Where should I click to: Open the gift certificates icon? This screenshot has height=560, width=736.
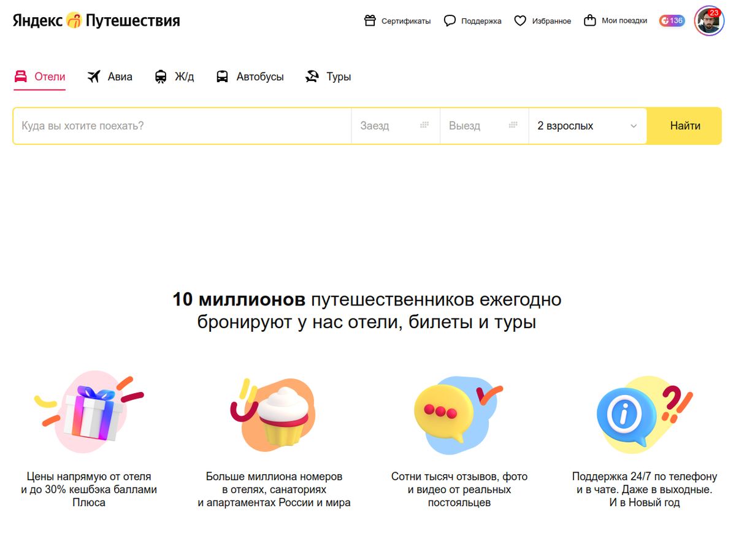pyautogui.click(x=370, y=21)
